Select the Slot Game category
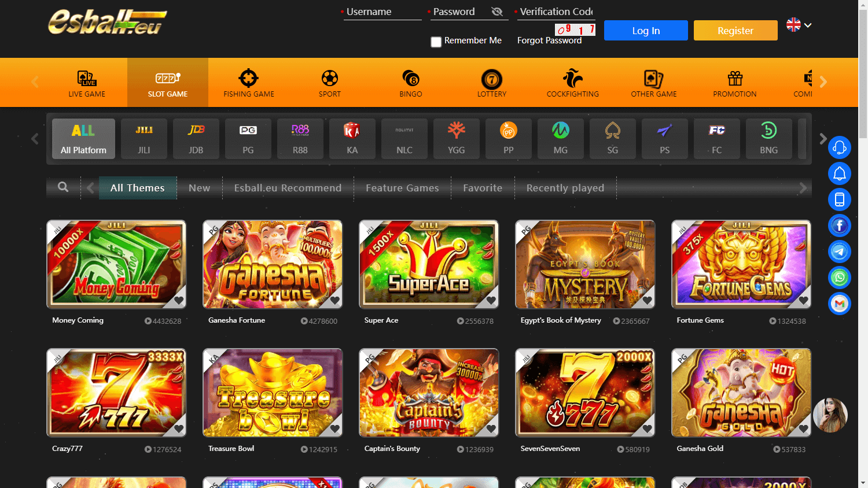868x488 pixels. pos(168,83)
